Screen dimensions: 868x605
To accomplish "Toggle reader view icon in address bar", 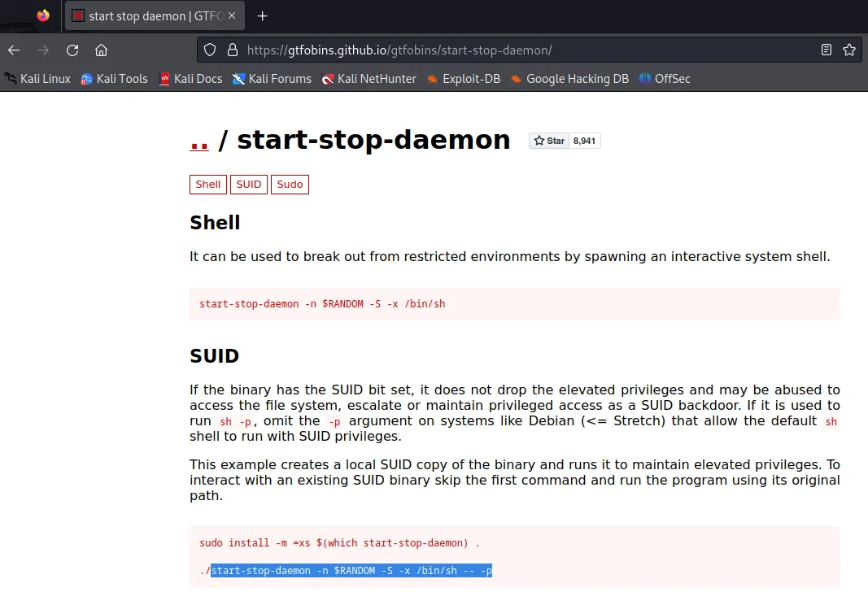I will [827, 50].
